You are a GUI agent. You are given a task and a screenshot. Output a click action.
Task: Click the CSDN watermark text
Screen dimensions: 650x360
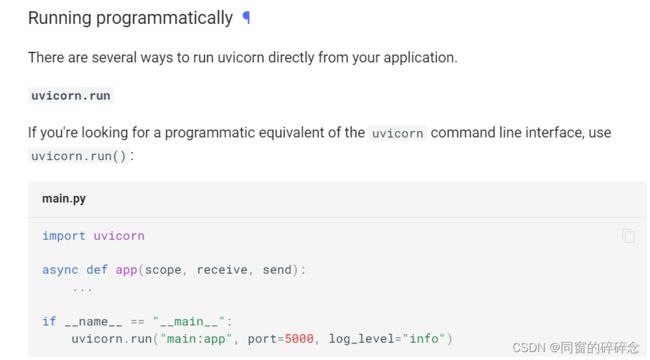(576, 348)
